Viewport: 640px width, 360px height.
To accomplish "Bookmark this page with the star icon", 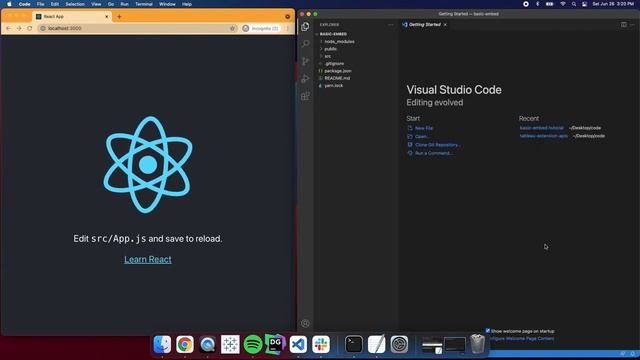I will coord(233,28).
